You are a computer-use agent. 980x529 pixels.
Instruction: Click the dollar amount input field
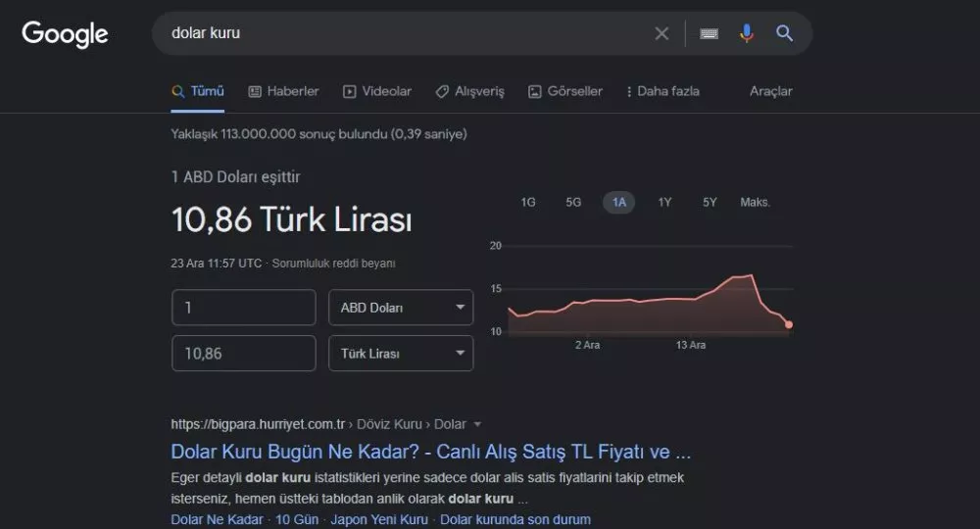pyautogui.click(x=243, y=308)
